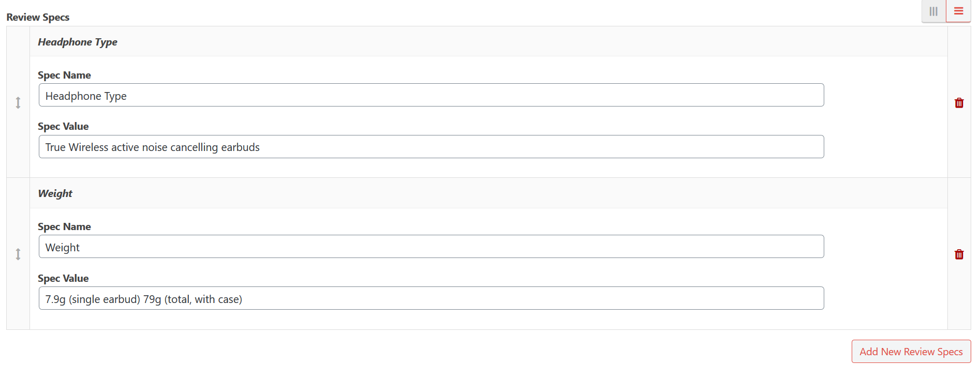Switch to the red list layout icon

pos(959,11)
